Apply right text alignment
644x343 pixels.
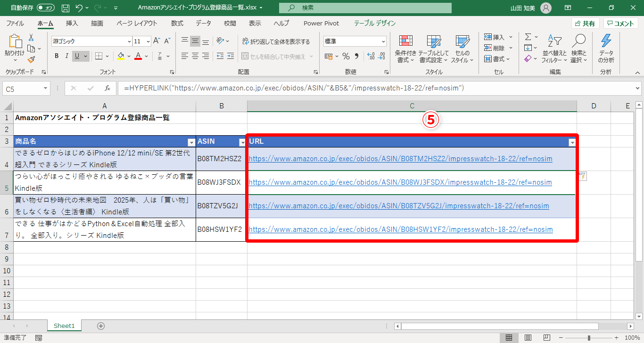point(205,56)
